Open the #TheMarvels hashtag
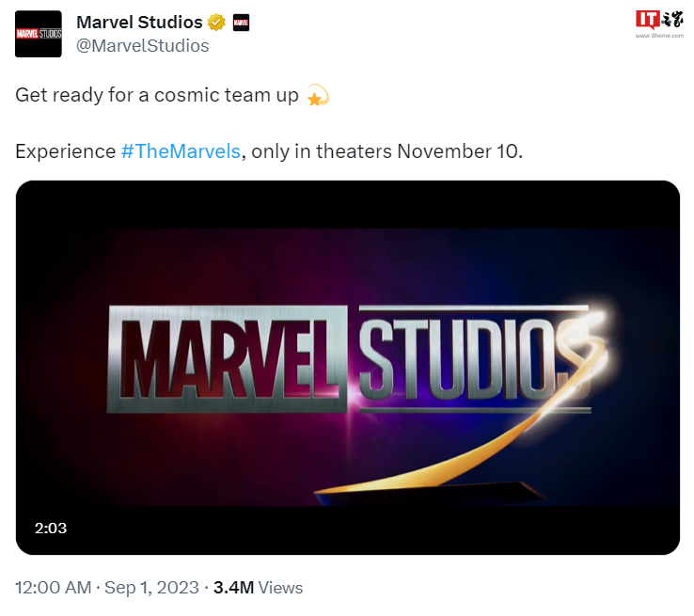The width and height of the screenshot is (694, 616). tap(181, 150)
